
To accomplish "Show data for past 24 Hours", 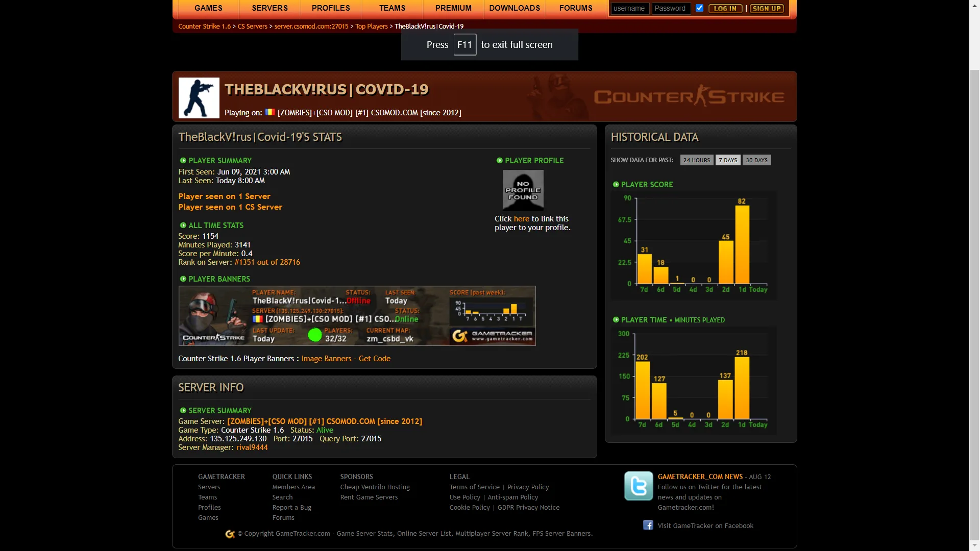I will click(697, 160).
